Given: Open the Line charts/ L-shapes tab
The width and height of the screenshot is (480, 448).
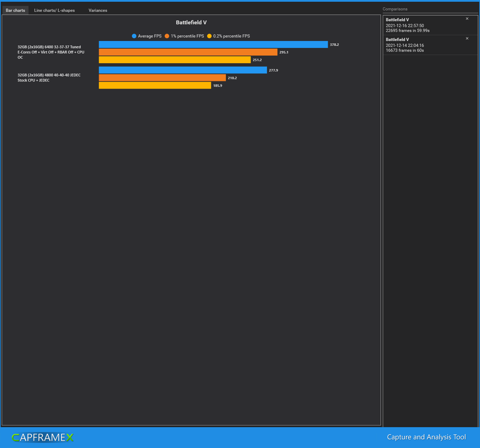Looking at the screenshot, I should click(x=55, y=10).
